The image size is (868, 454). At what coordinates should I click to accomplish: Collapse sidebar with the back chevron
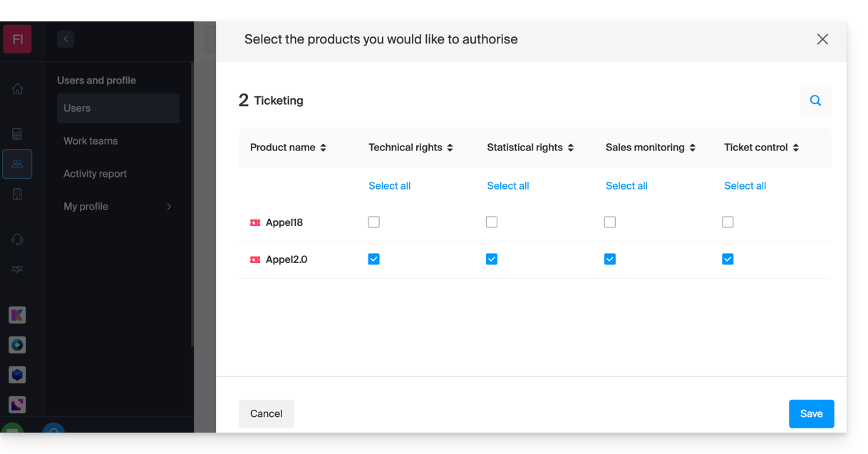tap(66, 39)
